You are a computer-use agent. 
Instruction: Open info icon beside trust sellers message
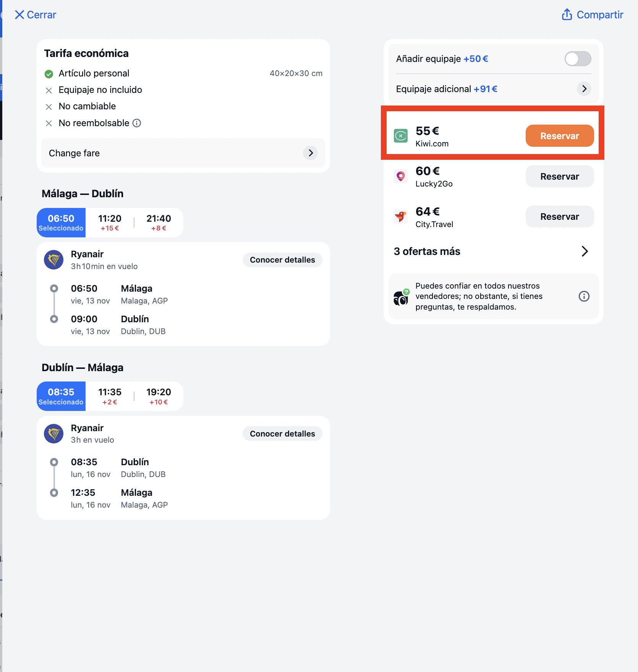584,296
